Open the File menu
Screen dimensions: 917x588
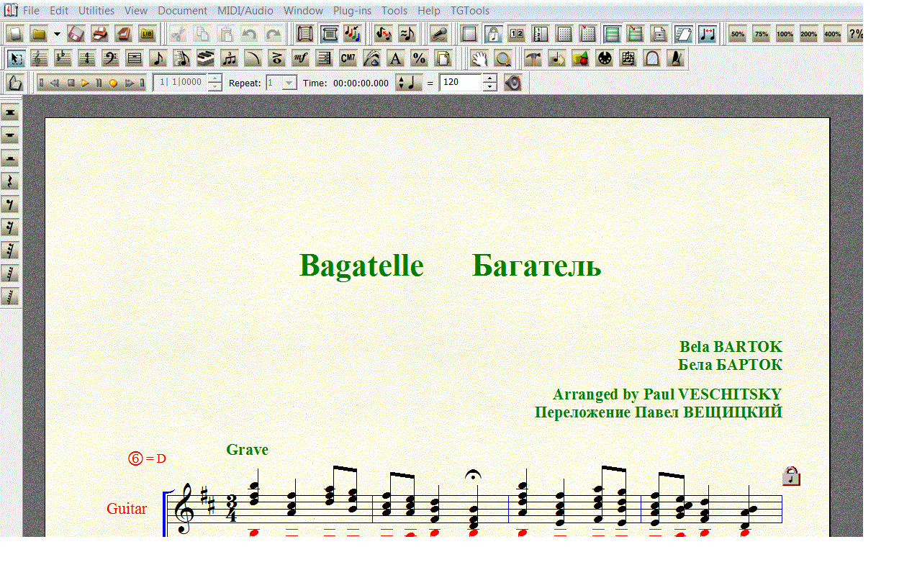(x=32, y=11)
